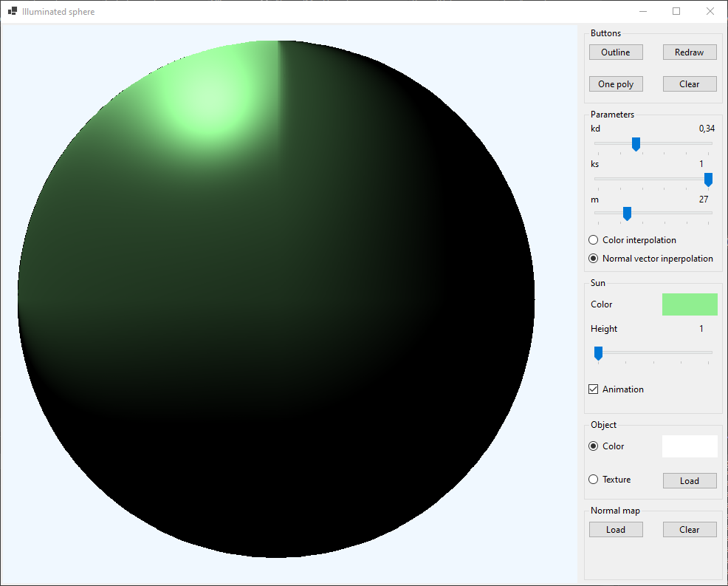Click the Outline button

click(x=616, y=52)
